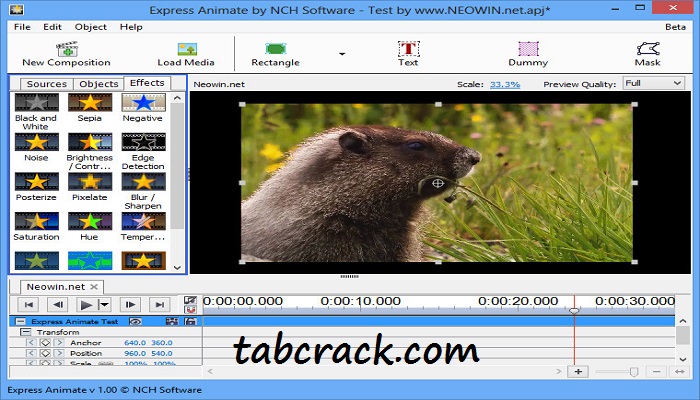Toggle the Position keyframe diamond
Image resolution: width=700 pixels, height=400 pixels.
[x=45, y=353]
